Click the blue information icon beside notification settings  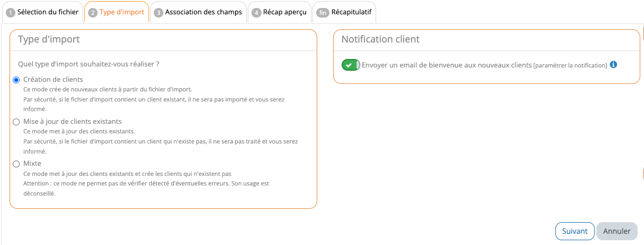[x=613, y=65]
